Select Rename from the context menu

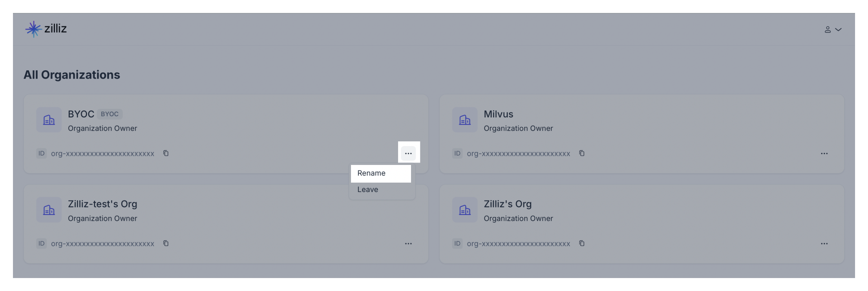coord(371,173)
